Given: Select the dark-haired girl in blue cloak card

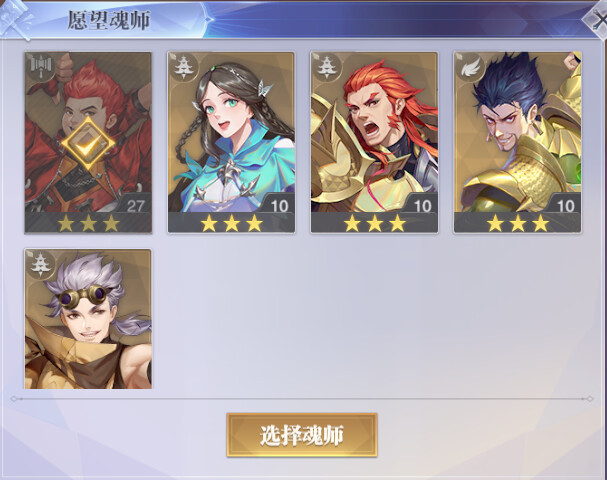Looking at the screenshot, I should point(231,142).
